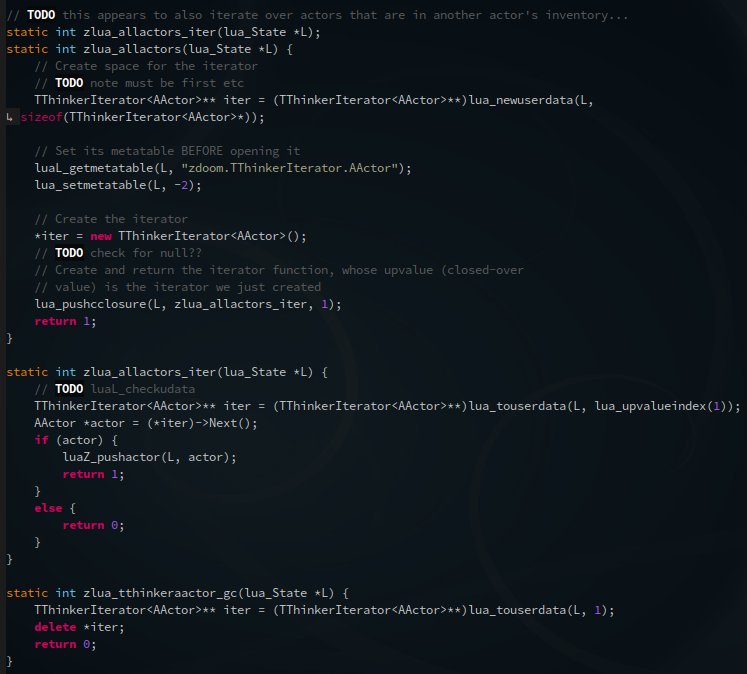Click the 'AActor *actor = (*iter)->Next();' line

(x=146, y=423)
